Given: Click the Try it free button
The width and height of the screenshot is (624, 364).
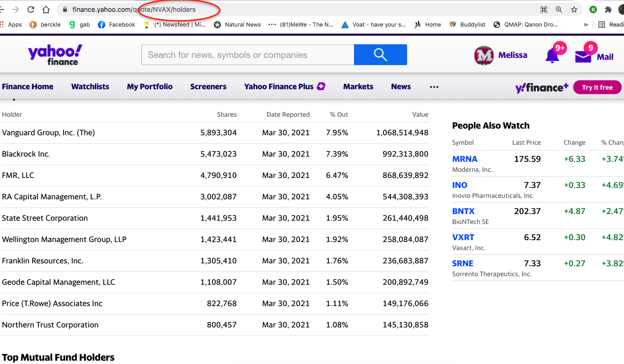Looking at the screenshot, I should pos(597,87).
